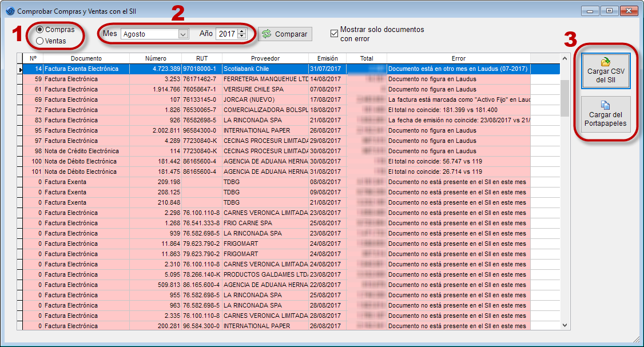644x347 pixels.
Task: Click the Comparar button
Action: pos(285,34)
